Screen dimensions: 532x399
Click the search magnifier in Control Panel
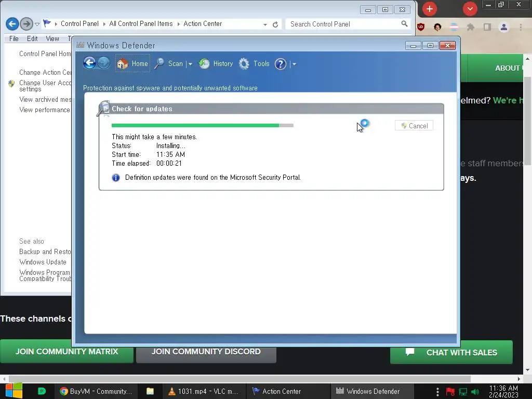(x=404, y=24)
